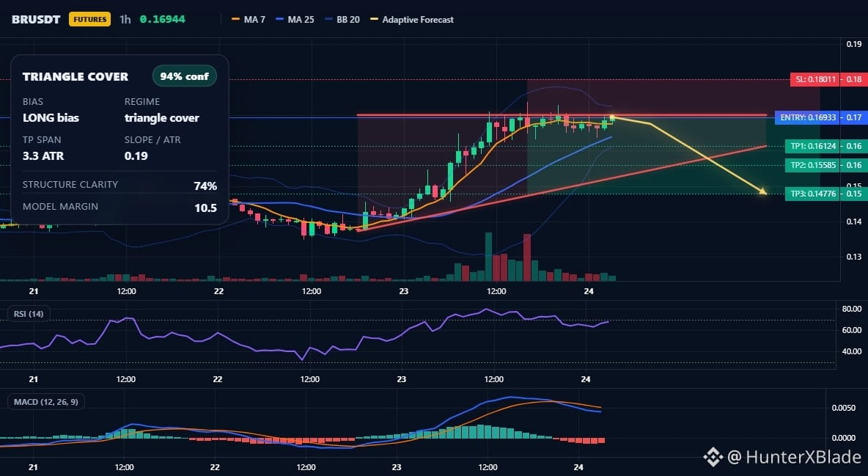The height and width of the screenshot is (476, 868).
Task: Click the 94% conf badge
Action: pos(184,76)
